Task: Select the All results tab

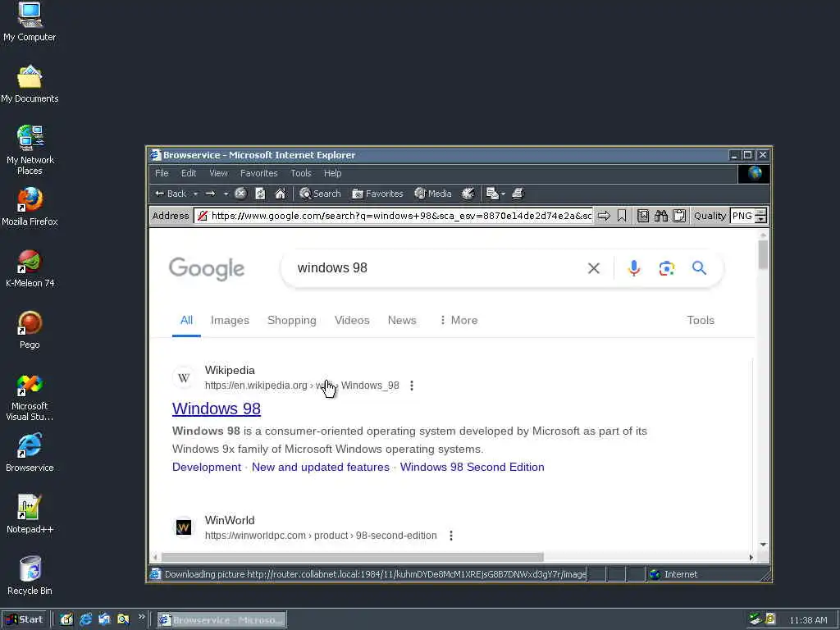Action: (x=186, y=321)
